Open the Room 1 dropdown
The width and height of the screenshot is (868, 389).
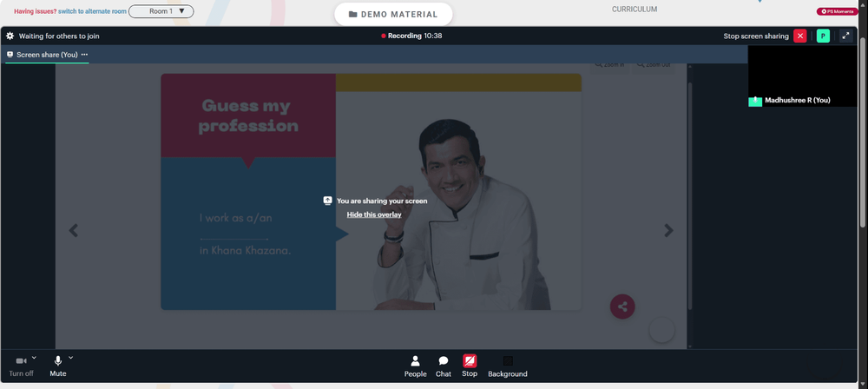pos(161,11)
